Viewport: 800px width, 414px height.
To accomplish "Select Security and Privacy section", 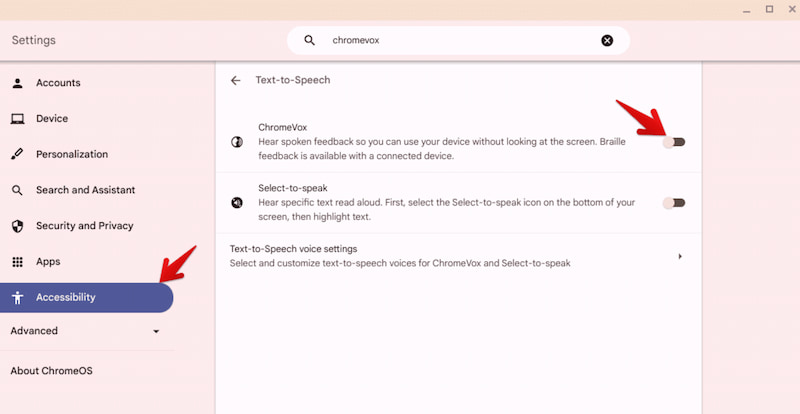I will tap(87, 226).
